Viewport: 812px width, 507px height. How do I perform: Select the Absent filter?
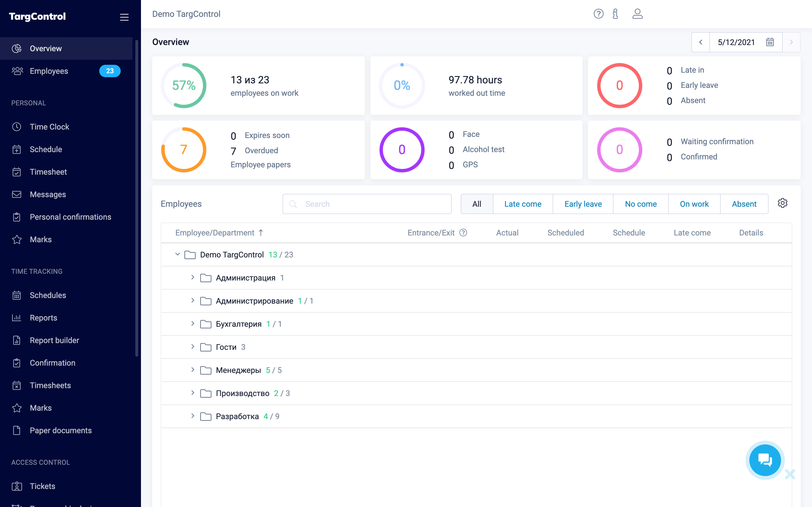[x=744, y=204]
